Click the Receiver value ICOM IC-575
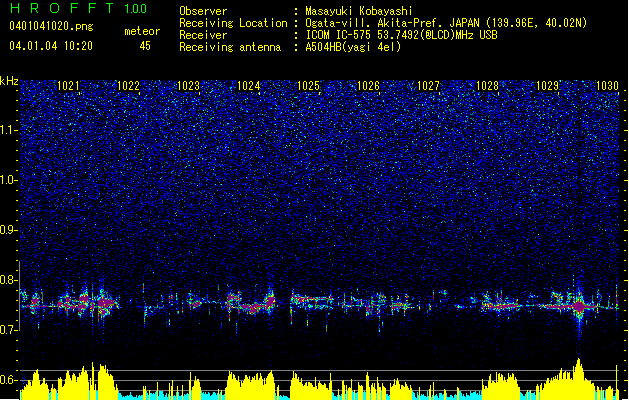 [339, 35]
